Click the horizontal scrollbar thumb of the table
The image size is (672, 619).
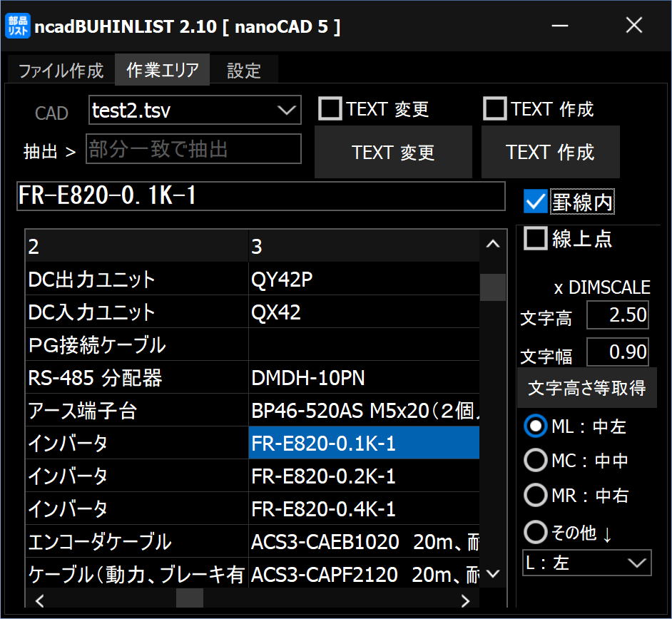pyautogui.click(x=190, y=599)
